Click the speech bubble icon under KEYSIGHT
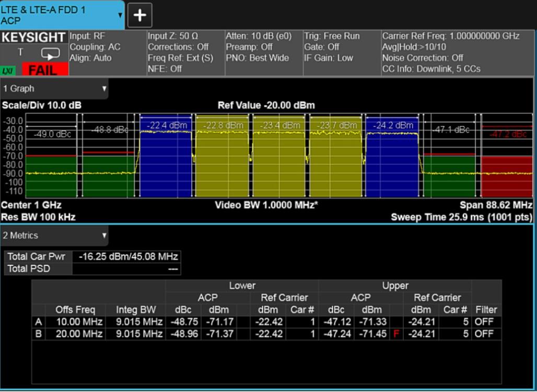Viewport: 537px width, 392px height. [x=51, y=54]
